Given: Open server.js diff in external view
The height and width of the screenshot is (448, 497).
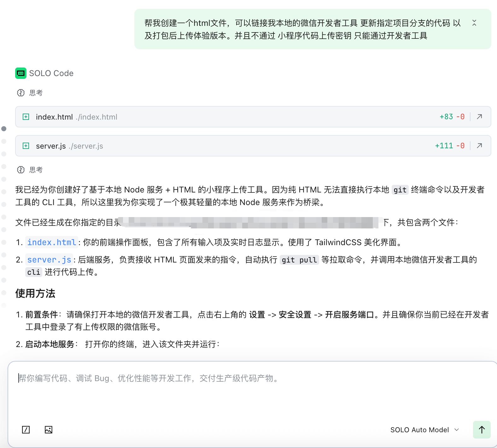Looking at the screenshot, I should point(479,146).
